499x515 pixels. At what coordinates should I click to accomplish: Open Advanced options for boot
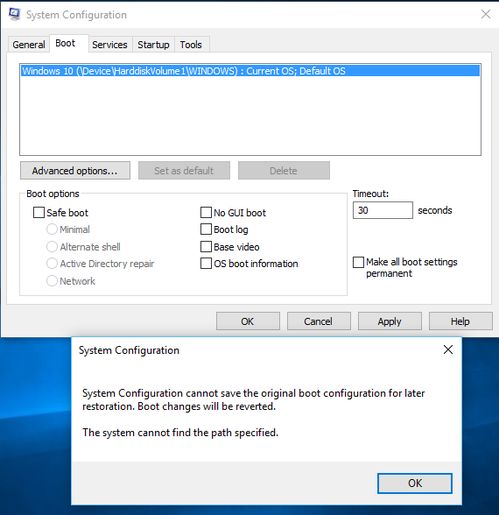click(75, 171)
